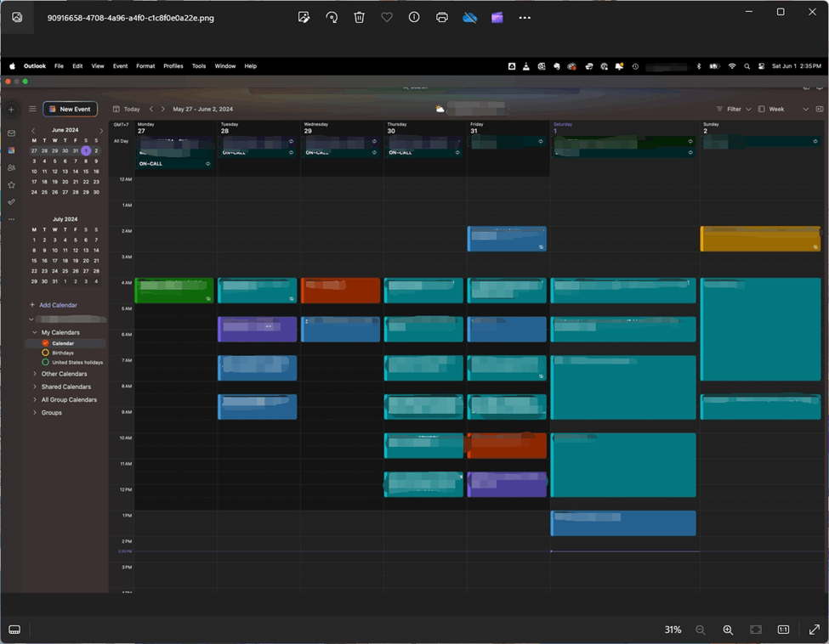Toggle the Birthdays calendar checkbox
The width and height of the screenshot is (829, 644).
(45, 353)
